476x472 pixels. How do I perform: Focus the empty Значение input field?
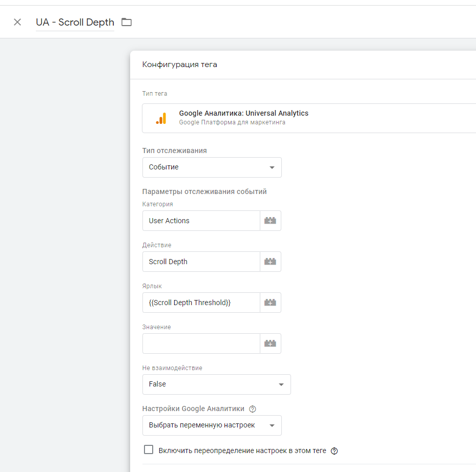(x=201, y=344)
